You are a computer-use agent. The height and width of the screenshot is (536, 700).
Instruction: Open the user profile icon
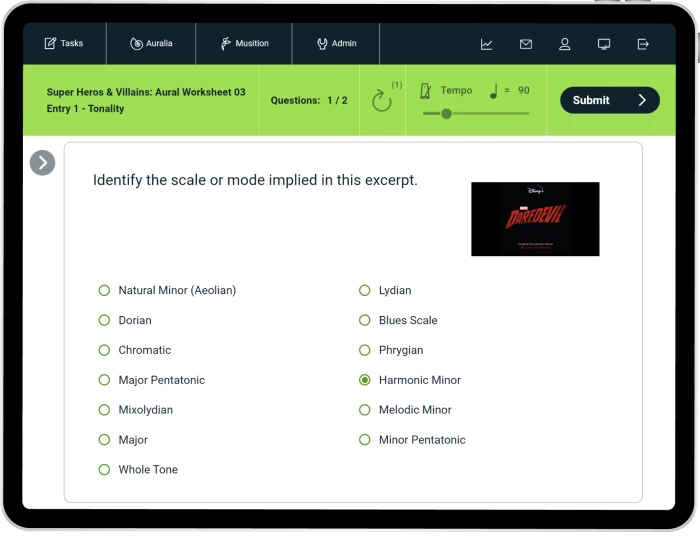point(565,44)
